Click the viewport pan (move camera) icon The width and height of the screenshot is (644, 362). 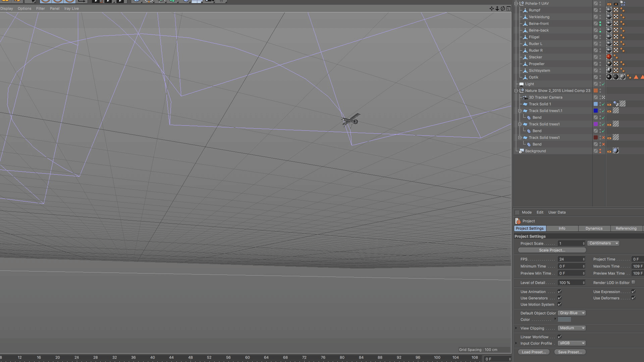[x=492, y=9]
